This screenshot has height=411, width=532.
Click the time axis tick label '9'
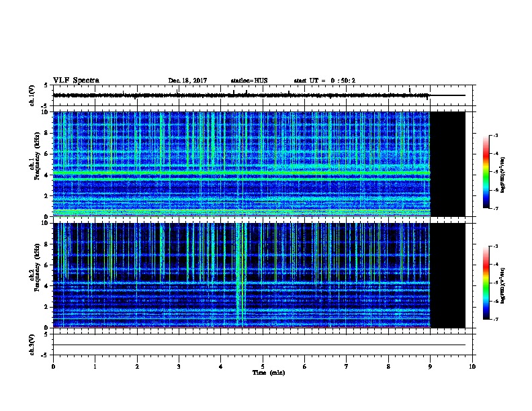pyautogui.click(x=430, y=367)
